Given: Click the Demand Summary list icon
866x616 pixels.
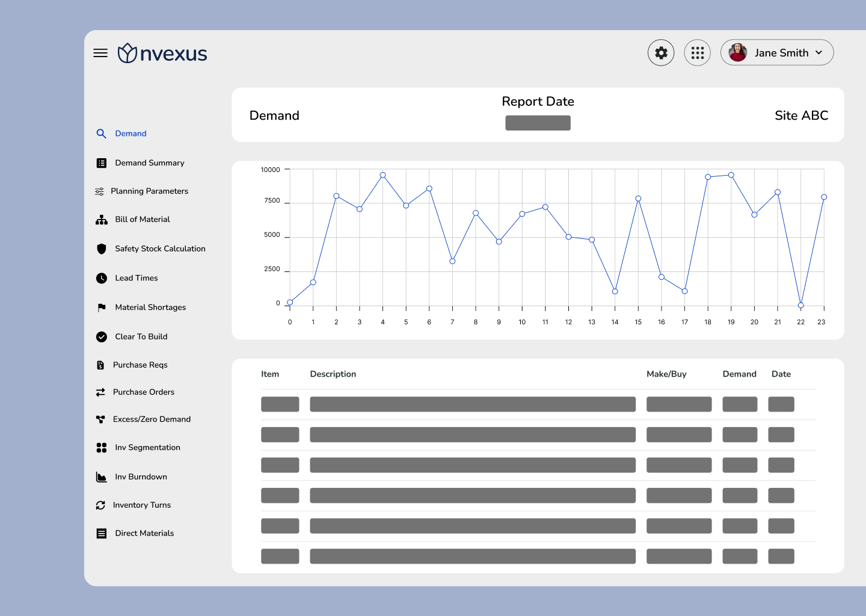Looking at the screenshot, I should click(102, 163).
